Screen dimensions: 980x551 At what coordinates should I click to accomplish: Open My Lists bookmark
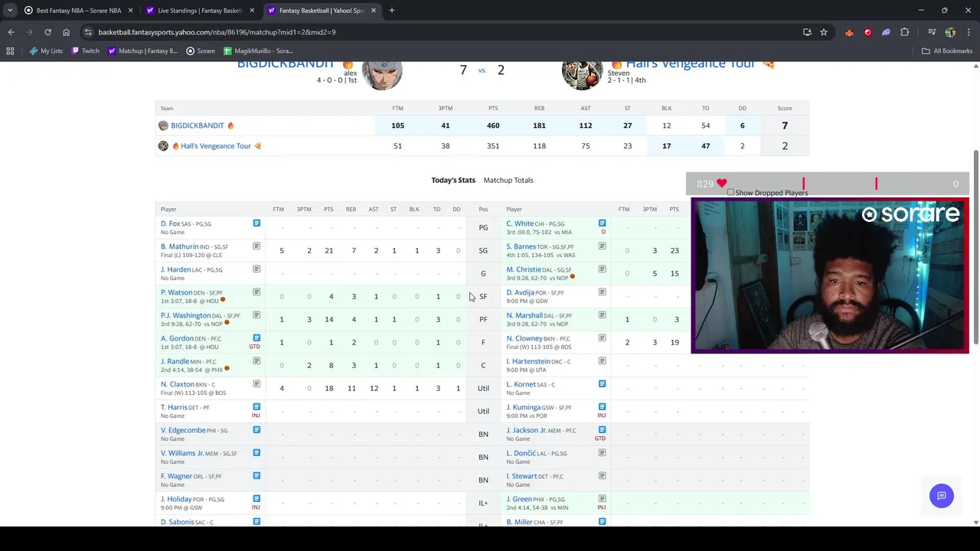46,51
